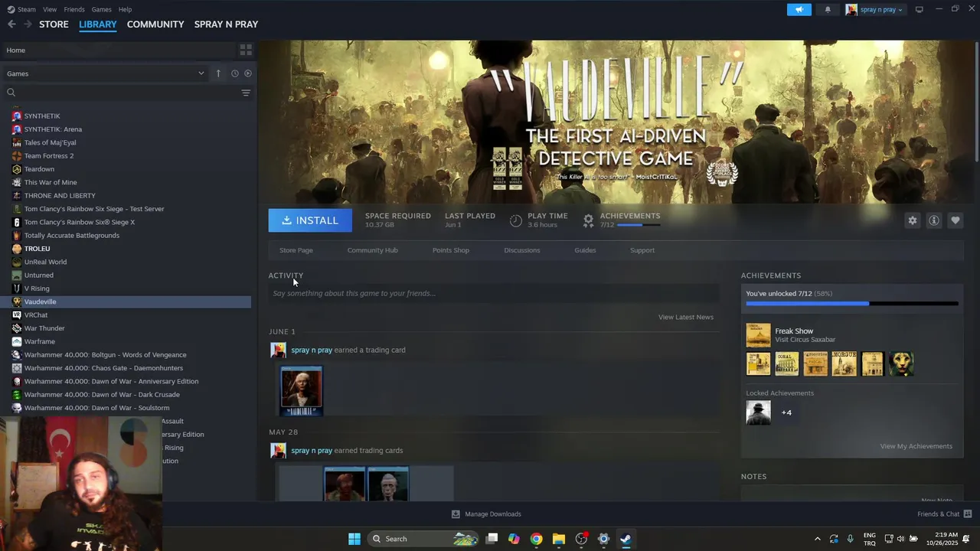Open the Help menu

pyautogui.click(x=125, y=9)
